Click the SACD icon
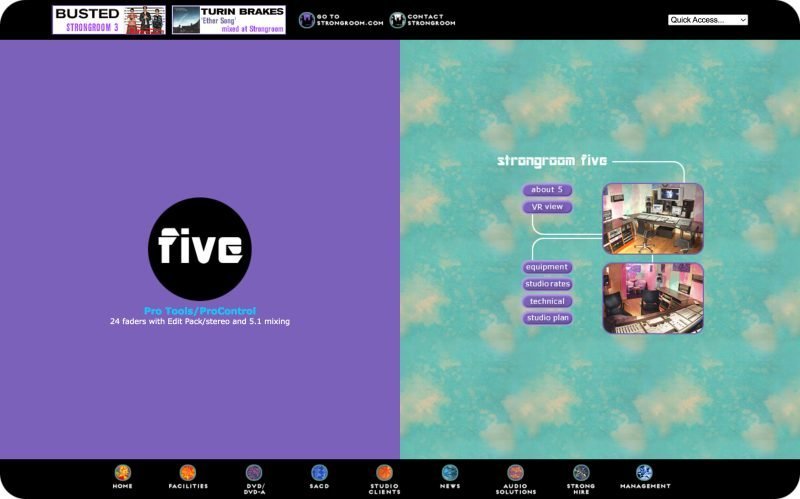 pos(319,473)
